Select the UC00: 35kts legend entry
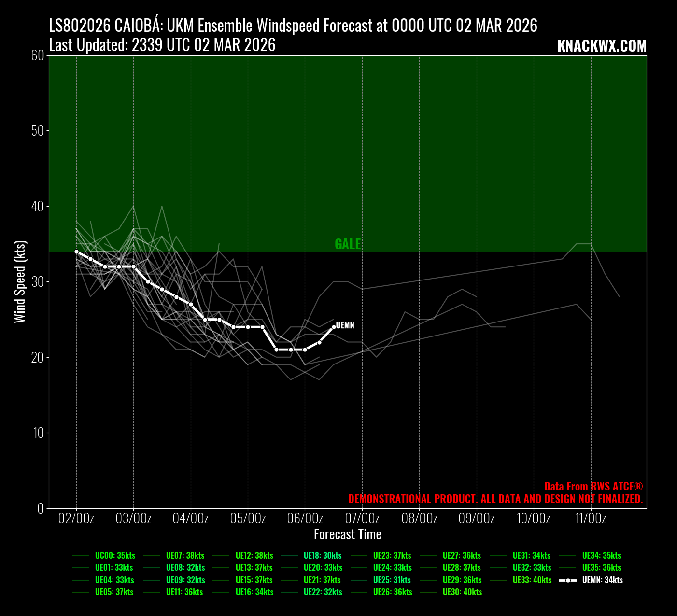The image size is (677, 616). coord(115,556)
